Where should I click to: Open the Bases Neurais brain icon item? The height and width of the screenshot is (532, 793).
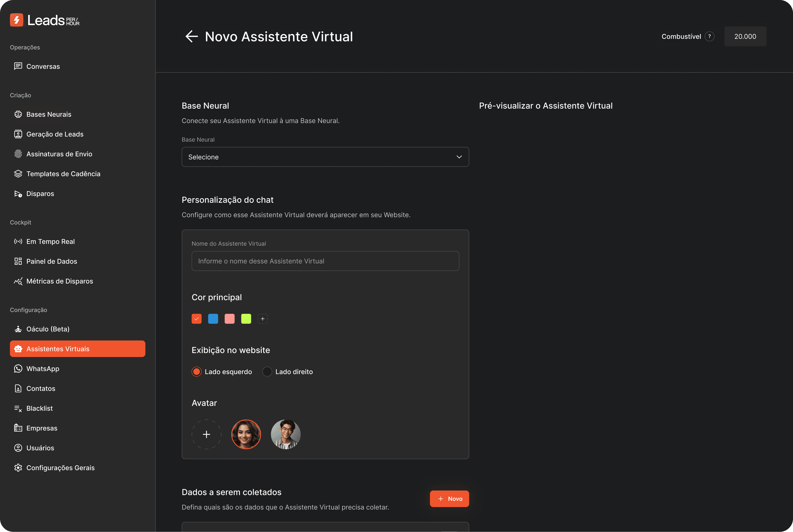(18, 114)
